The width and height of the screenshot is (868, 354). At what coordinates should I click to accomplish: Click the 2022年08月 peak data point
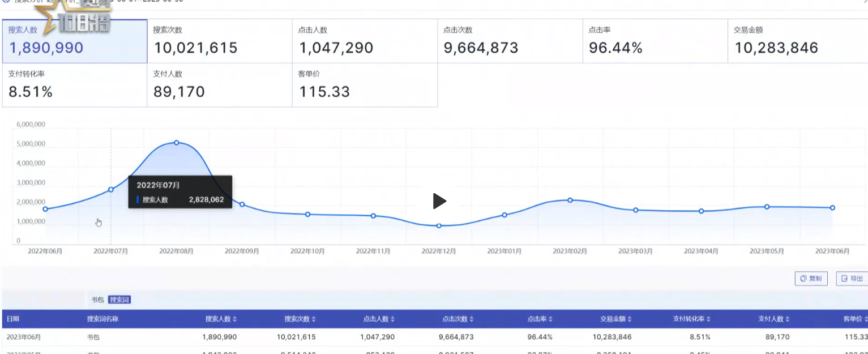(x=177, y=143)
